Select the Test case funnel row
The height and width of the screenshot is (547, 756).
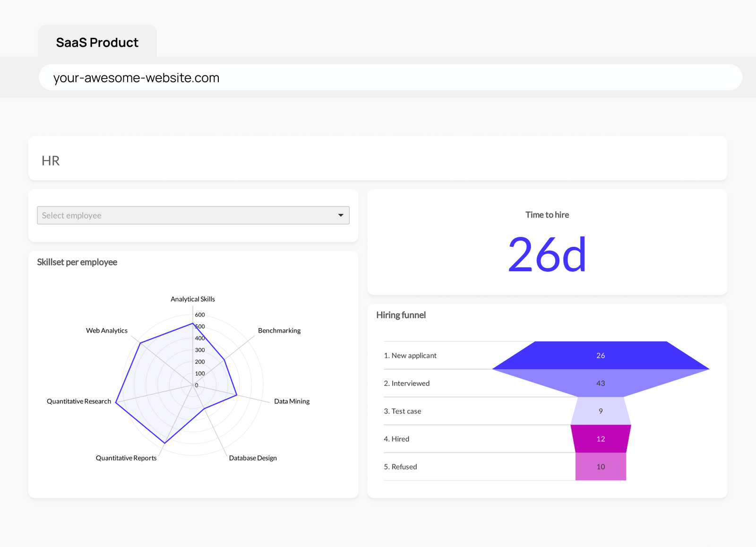[600, 411]
